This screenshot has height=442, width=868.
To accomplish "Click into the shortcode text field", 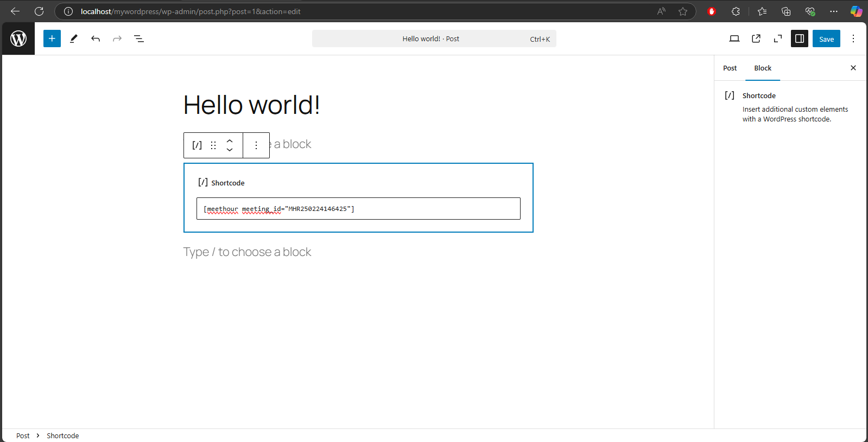I will coord(358,208).
